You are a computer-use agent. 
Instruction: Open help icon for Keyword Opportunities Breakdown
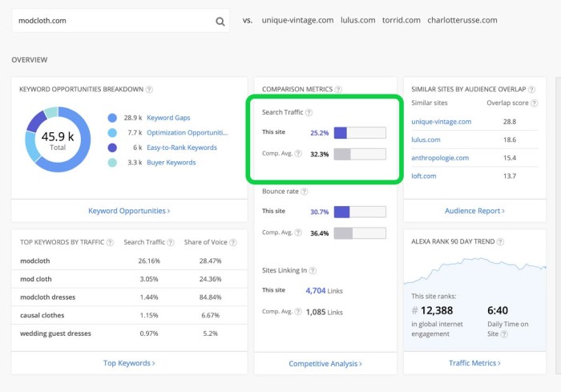tap(150, 90)
